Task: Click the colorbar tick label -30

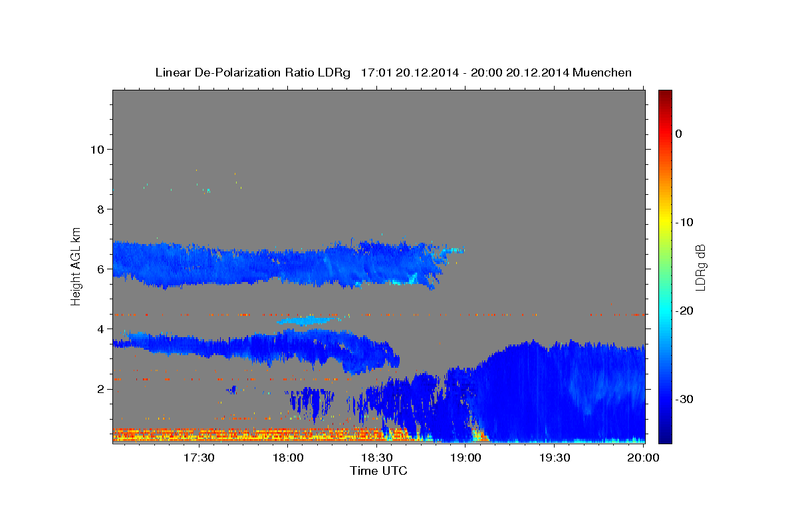Action: [685, 399]
